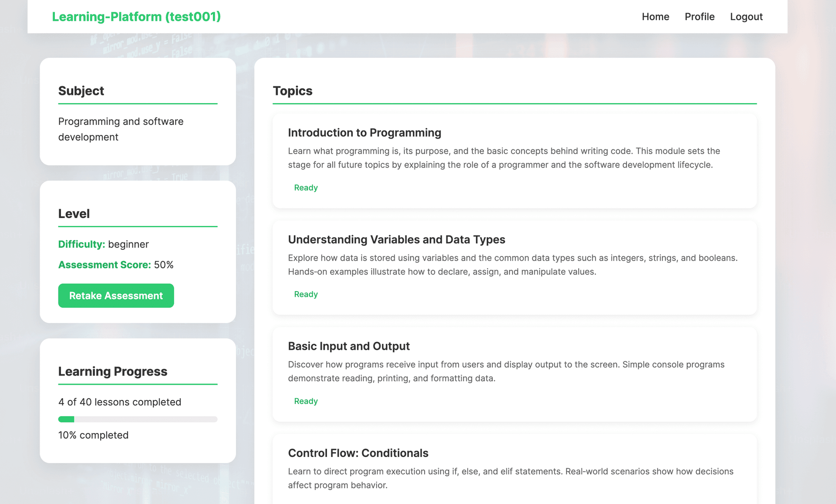Viewport: 836px width, 504px height.
Task: Click the 4 of 40 lessons completed text
Action: pyautogui.click(x=120, y=402)
